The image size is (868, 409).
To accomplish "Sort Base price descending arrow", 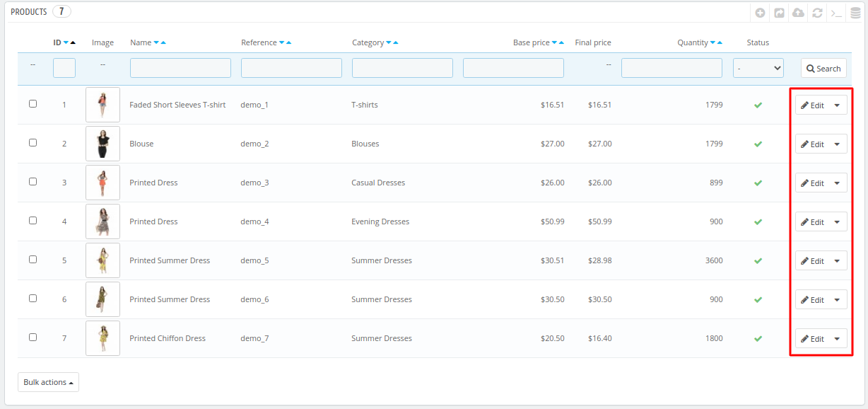I will pos(554,42).
